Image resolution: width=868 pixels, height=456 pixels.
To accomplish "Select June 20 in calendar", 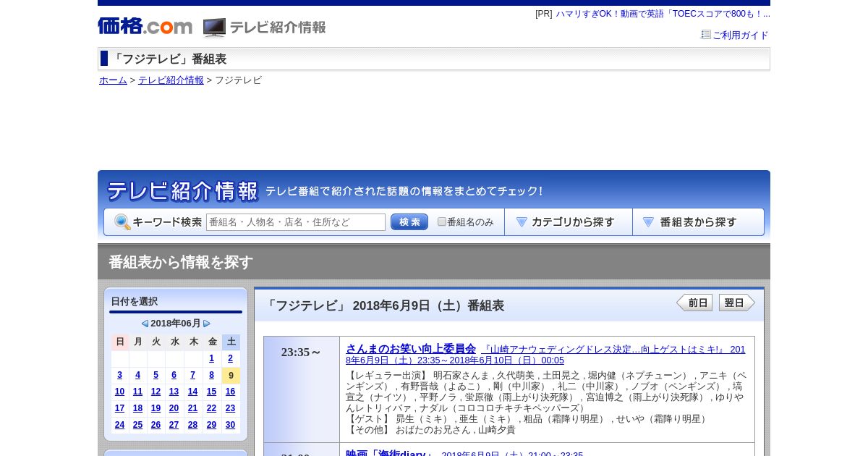I will (174, 408).
